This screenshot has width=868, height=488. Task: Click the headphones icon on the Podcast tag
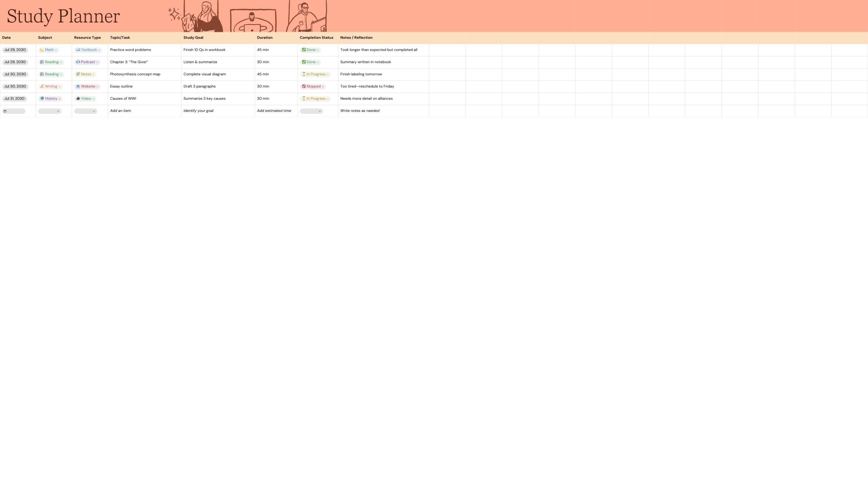[x=78, y=62]
